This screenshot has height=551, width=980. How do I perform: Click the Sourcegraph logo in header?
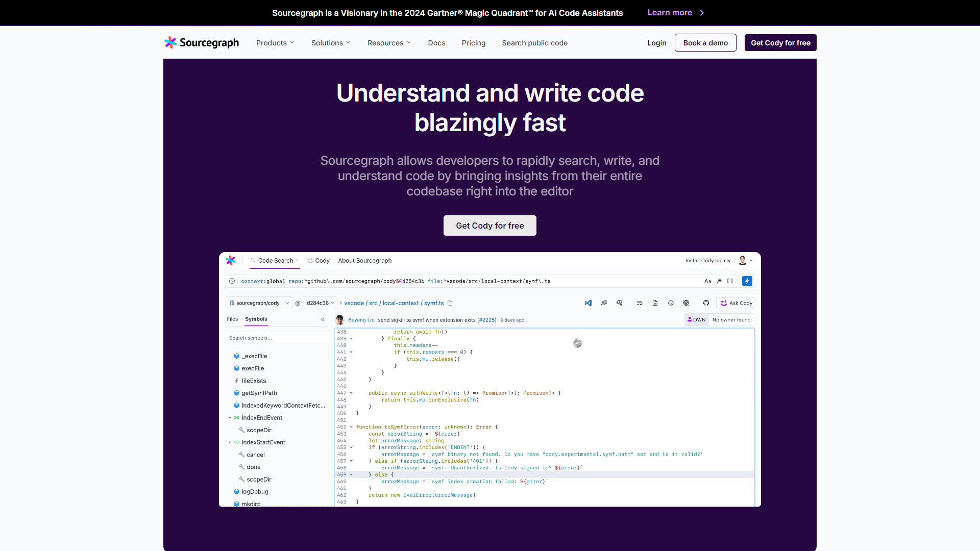pos(202,43)
